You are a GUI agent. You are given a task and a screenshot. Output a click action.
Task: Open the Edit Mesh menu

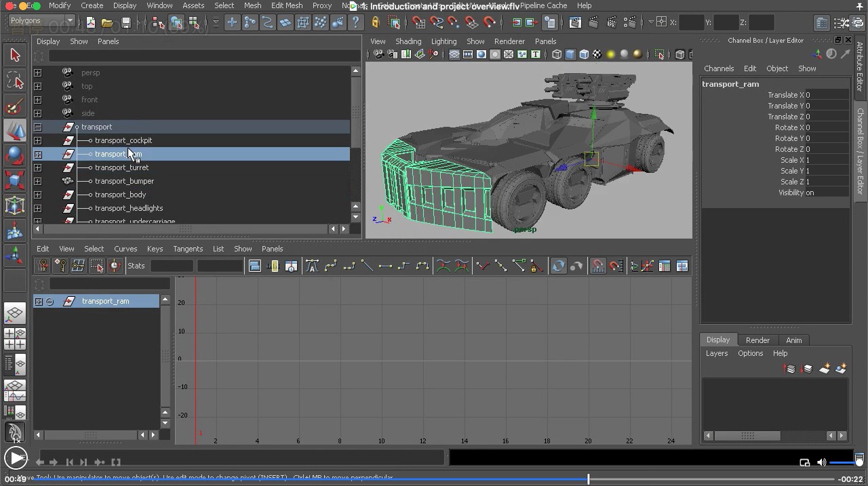287,5
